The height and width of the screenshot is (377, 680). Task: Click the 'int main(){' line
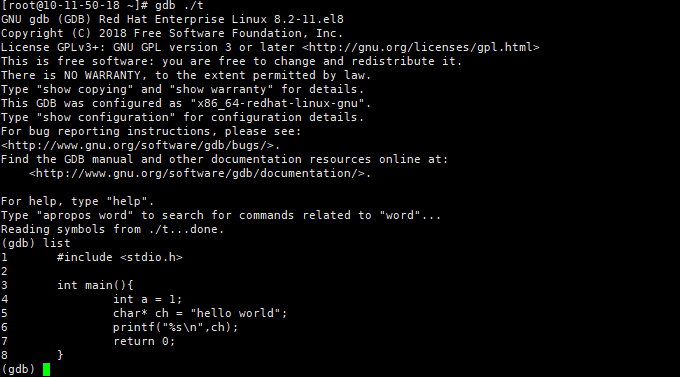(95, 285)
